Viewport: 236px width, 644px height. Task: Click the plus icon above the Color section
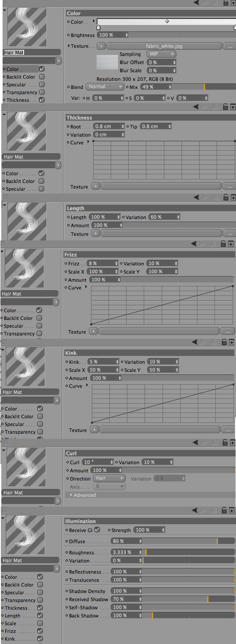click(x=233, y=3)
